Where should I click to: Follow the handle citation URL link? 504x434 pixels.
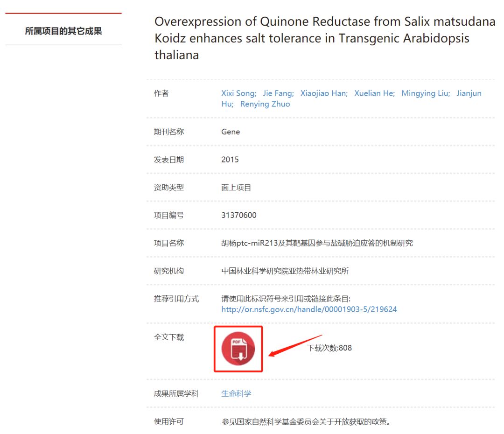pos(309,309)
